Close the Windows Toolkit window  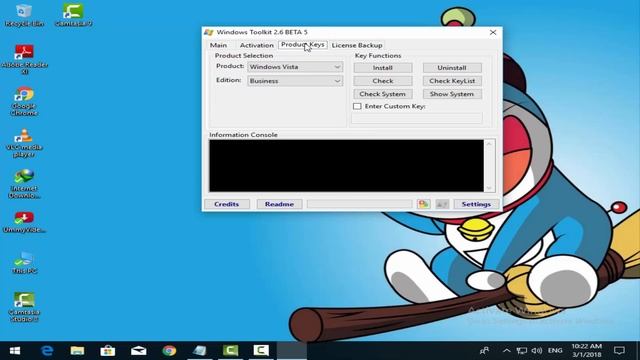coord(493,32)
